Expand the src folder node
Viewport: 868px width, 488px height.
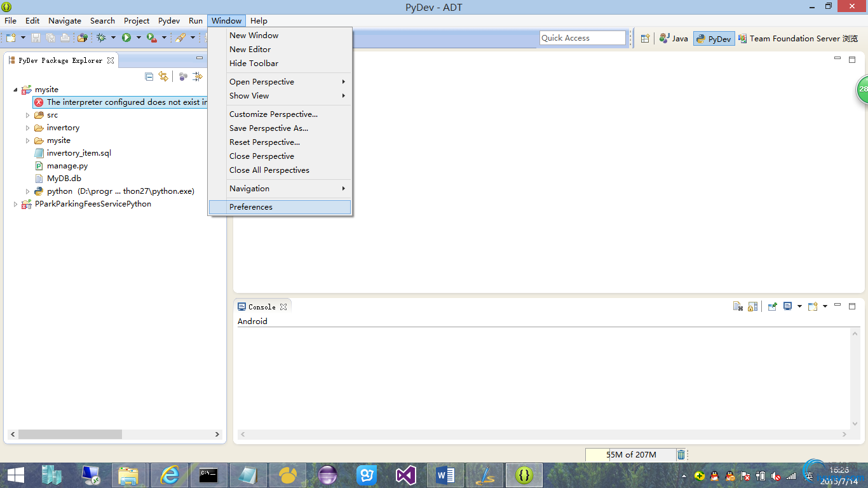pos(27,115)
